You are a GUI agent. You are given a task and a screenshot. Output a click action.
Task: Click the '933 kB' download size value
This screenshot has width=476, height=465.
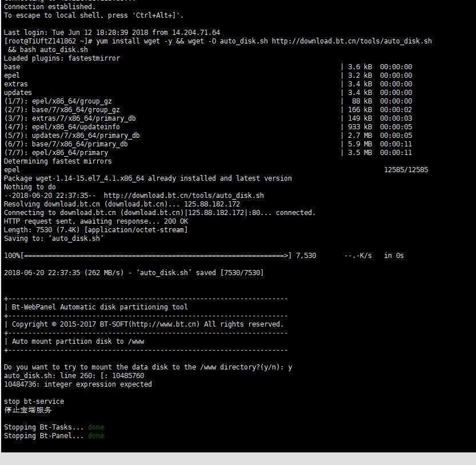[x=360, y=127]
